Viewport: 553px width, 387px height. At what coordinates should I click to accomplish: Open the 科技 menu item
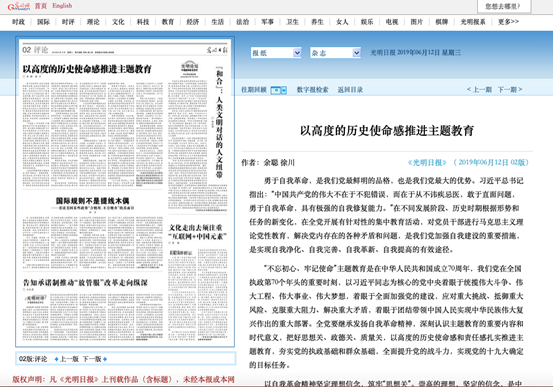(143, 22)
